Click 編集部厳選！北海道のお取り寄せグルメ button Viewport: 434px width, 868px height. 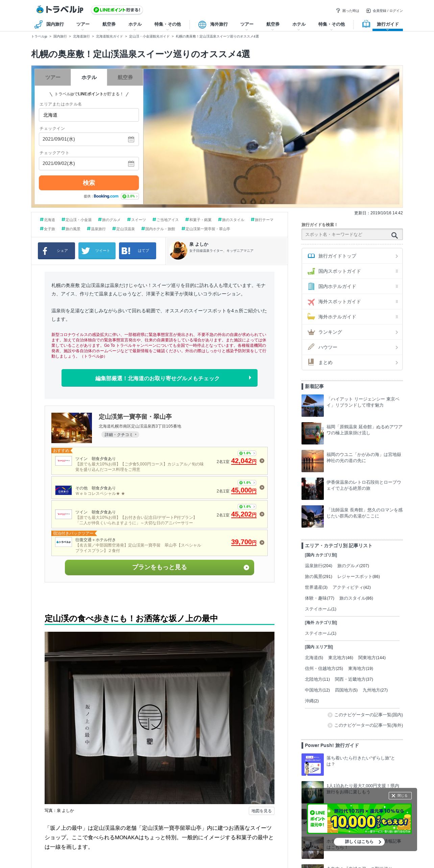160,378
